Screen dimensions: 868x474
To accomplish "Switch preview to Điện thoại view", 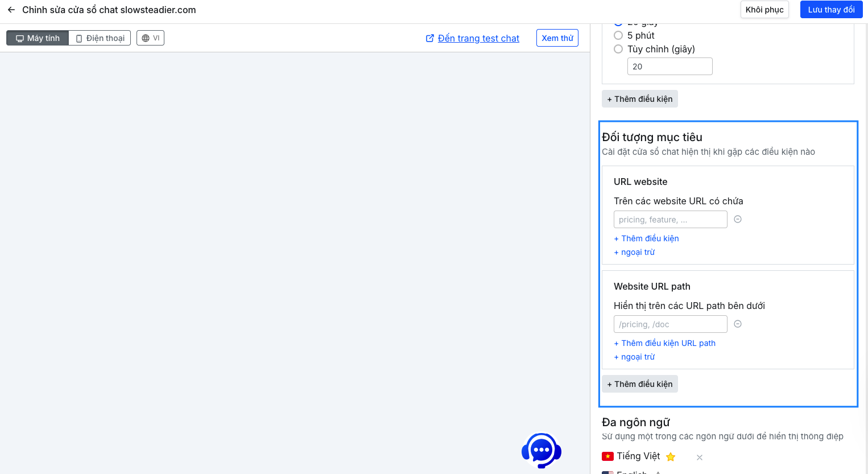I will (100, 38).
